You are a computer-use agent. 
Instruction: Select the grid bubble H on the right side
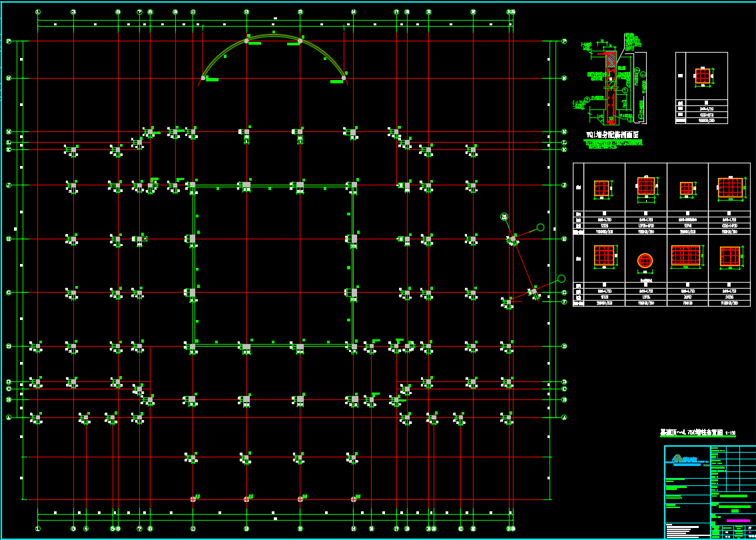[564, 239]
